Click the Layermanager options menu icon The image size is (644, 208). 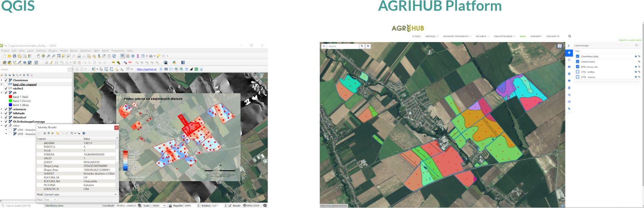point(637,45)
